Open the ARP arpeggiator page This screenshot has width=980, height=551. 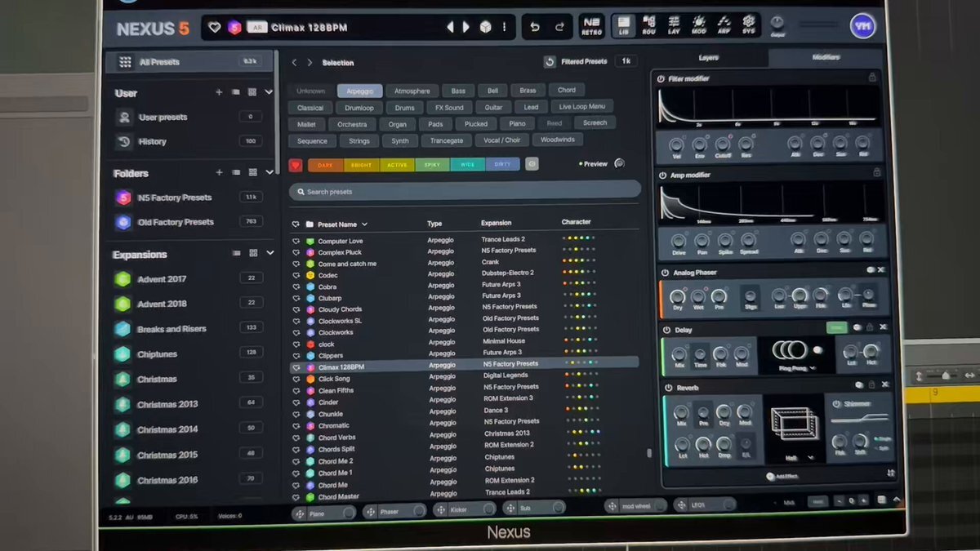coord(724,24)
